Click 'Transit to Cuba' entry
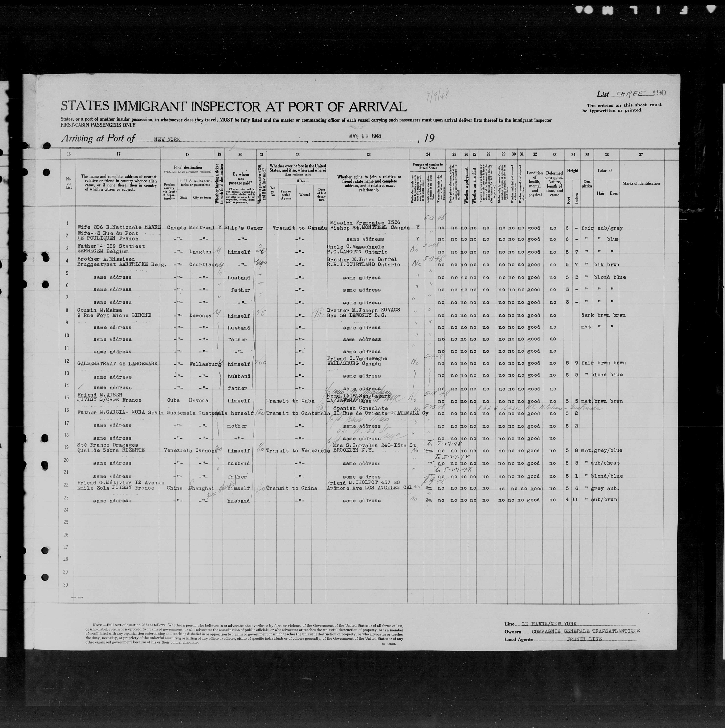This screenshot has height=728, width=725. click(290, 401)
